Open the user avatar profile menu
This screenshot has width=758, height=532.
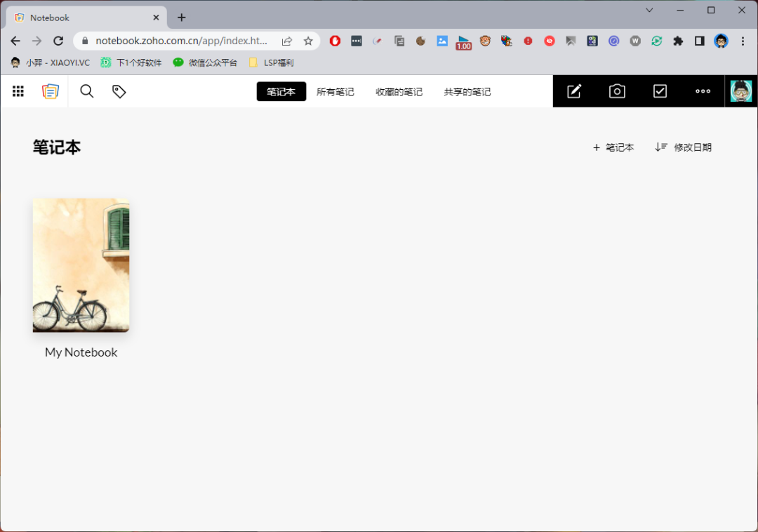740,91
